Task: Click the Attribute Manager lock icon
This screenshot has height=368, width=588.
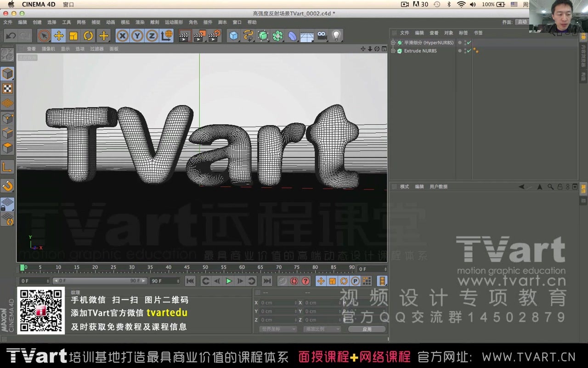Action: 560,187
